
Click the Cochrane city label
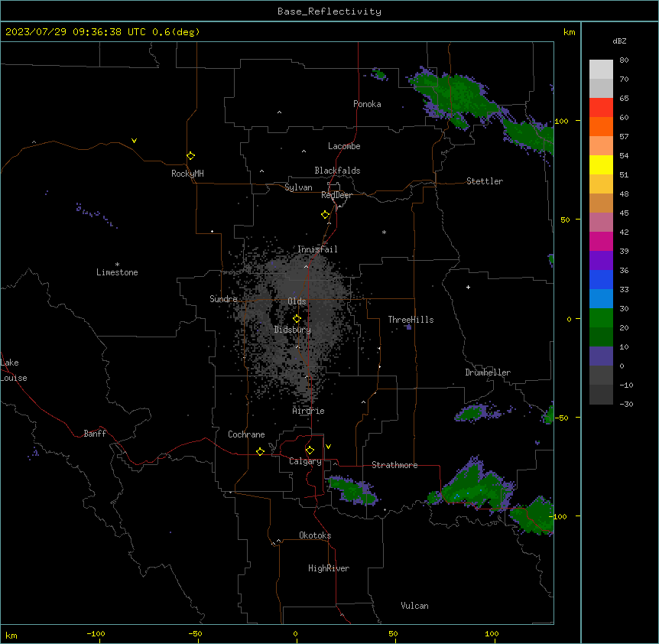(x=246, y=434)
